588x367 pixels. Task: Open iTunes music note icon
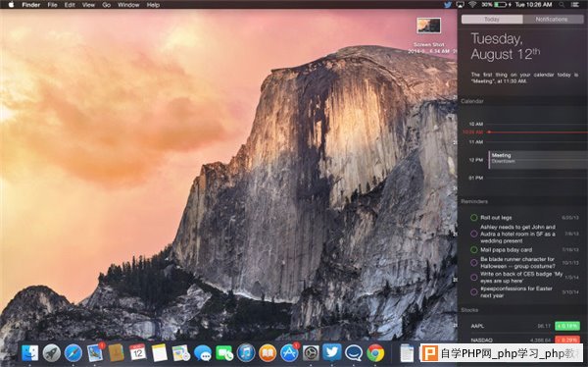click(x=246, y=353)
